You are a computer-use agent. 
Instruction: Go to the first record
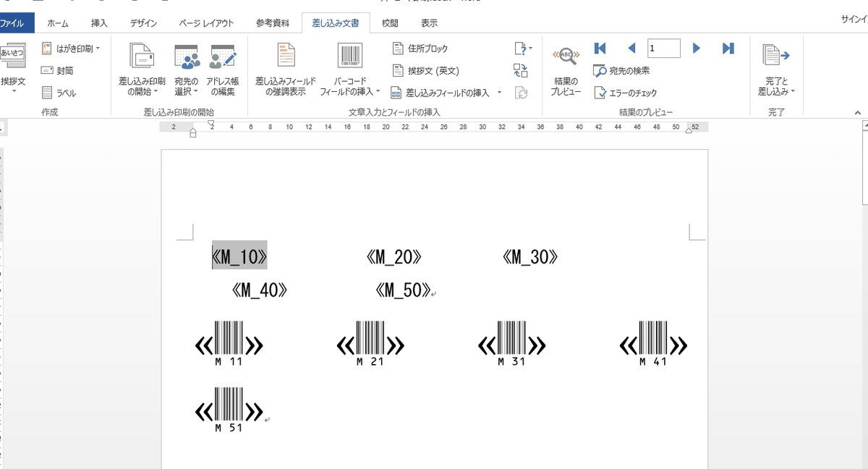[600, 48]
